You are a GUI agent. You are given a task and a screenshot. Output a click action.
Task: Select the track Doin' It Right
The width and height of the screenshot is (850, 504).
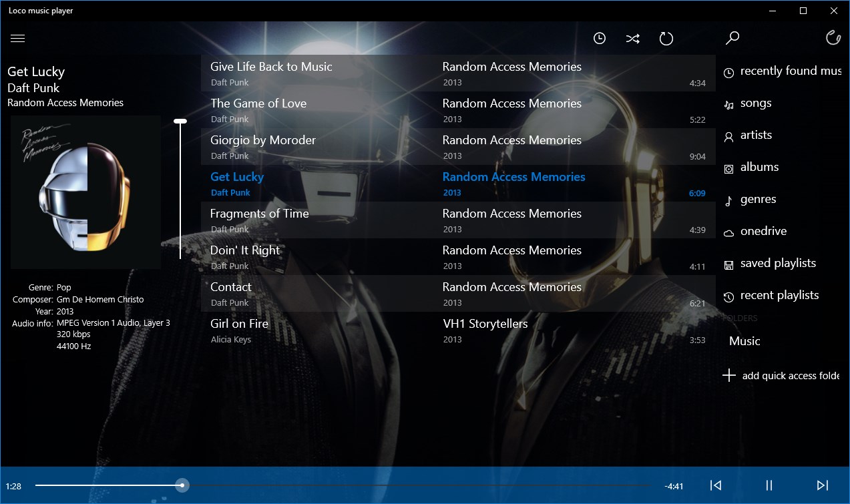(x=458, y=257)
